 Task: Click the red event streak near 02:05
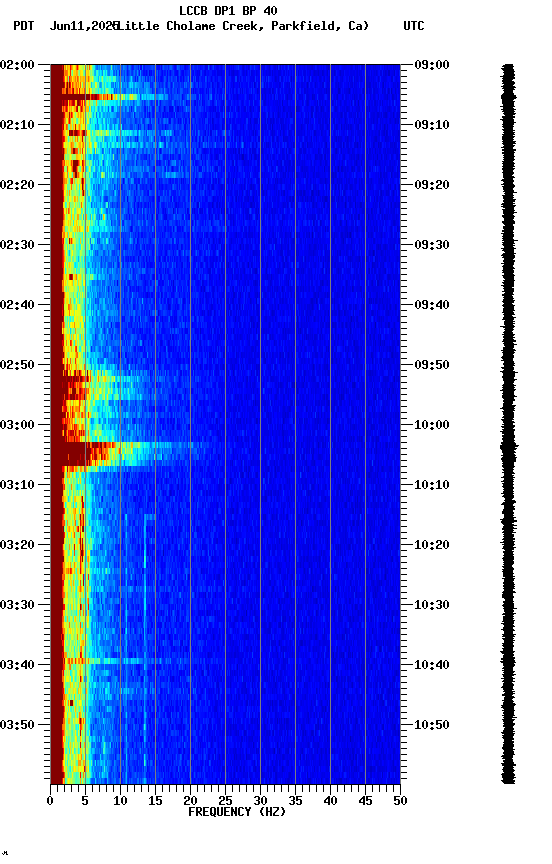[x=110, y=97]
